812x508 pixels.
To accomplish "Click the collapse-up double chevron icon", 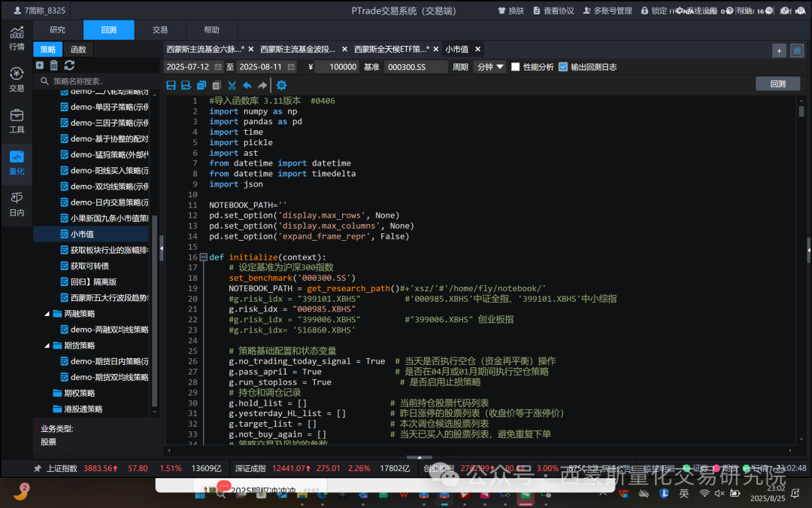I will click(x=797, y=50).
